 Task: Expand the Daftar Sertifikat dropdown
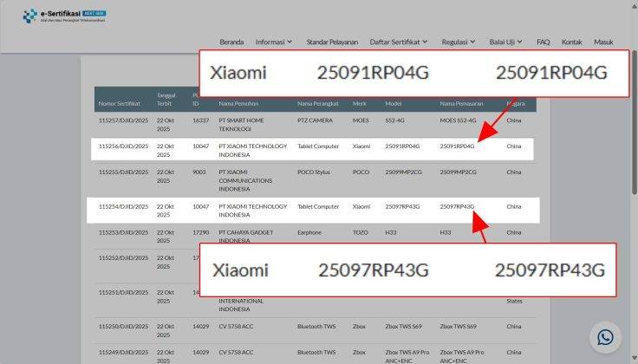tap(399, 42)
